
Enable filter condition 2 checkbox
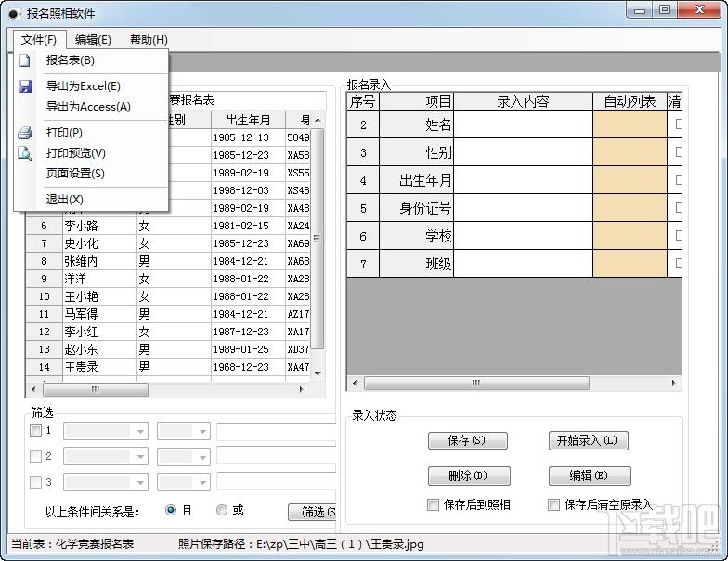coord(35,457)
